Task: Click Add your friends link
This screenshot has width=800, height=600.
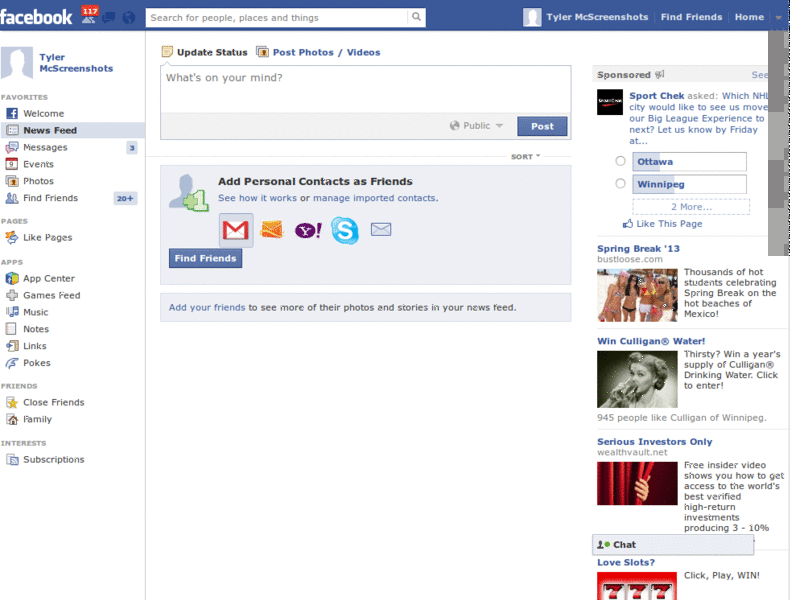Action: pyautogui.click(x=207, y=308)
